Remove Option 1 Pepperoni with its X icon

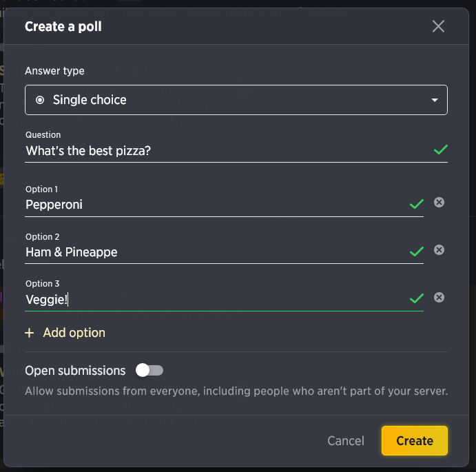point(439,203)
